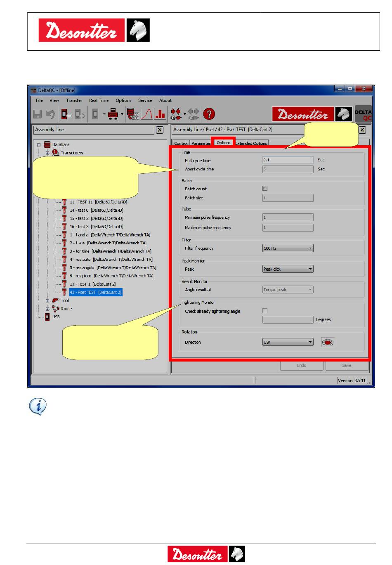Viewport: 392px width, 565px height.
Task: Select 15 - test 2 Pset
Action: pos(96,219)
